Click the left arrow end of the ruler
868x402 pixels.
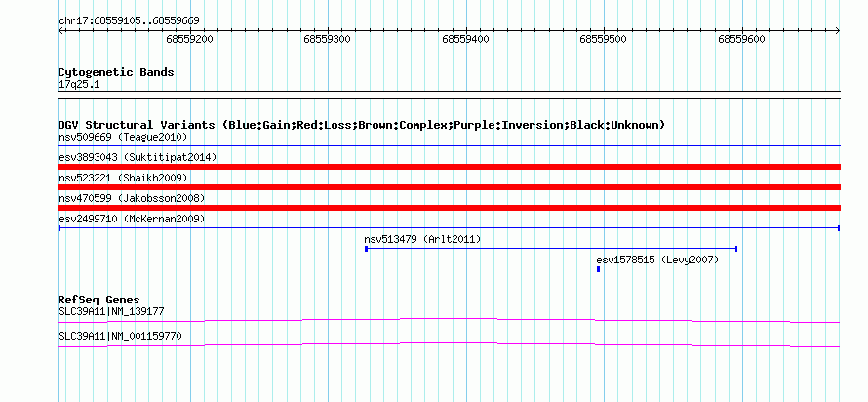tap(60, 31)
